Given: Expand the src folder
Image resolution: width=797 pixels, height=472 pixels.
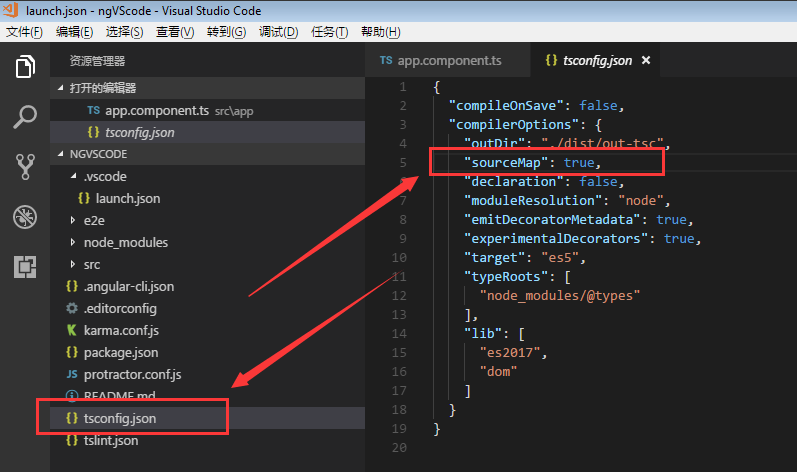Looking at the screenshot, I should tap(207, 264).
